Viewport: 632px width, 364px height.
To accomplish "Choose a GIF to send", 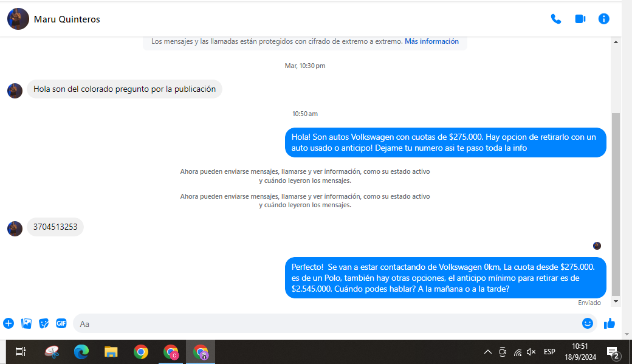I will point(61,323).
